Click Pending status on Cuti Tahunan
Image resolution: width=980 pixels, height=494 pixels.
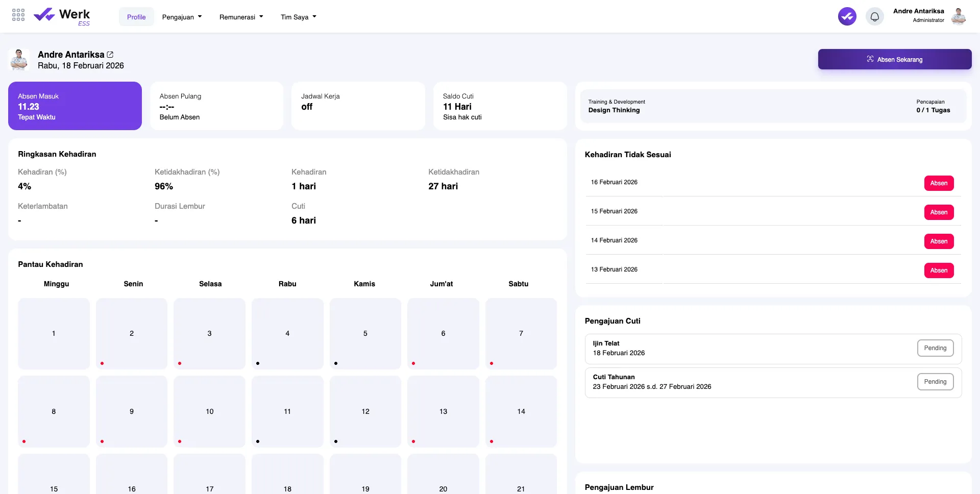point(935,382)
